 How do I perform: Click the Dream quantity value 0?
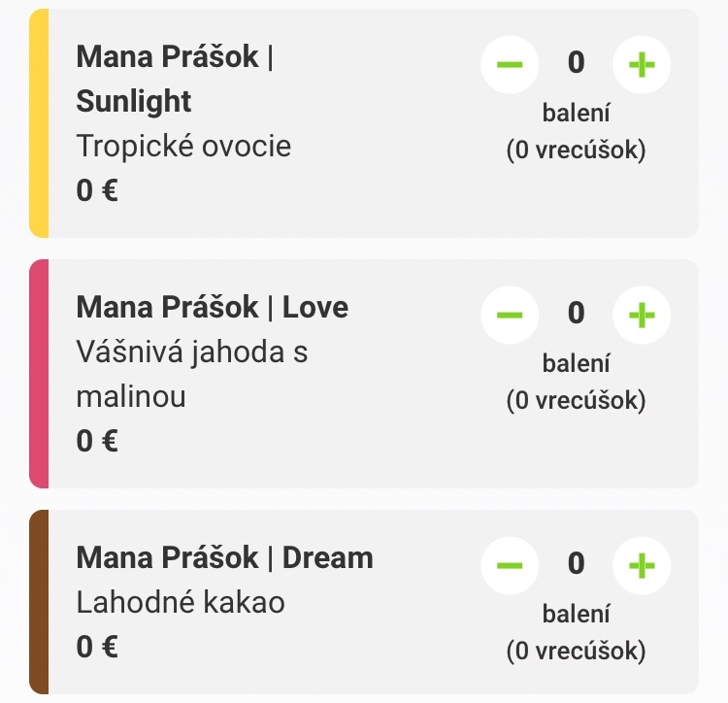tap(576, 563)
